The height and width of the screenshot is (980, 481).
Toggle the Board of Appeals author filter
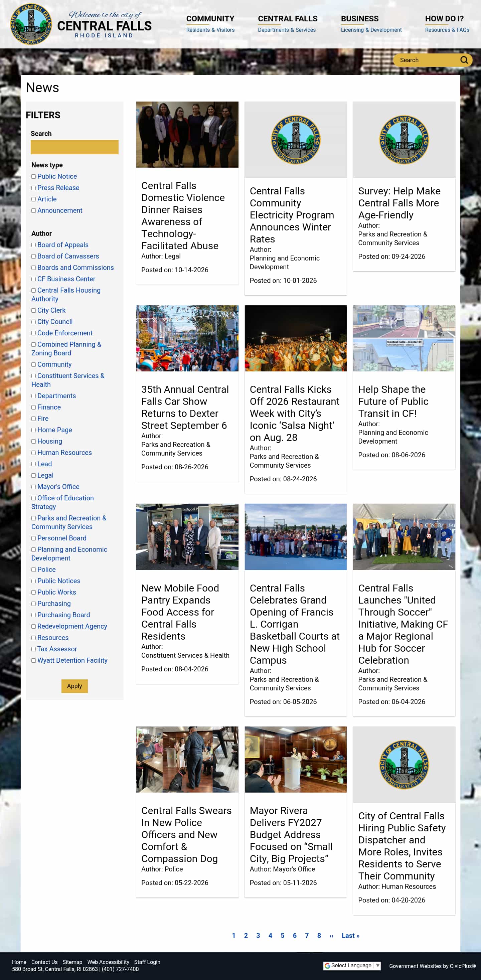(33, 245)
